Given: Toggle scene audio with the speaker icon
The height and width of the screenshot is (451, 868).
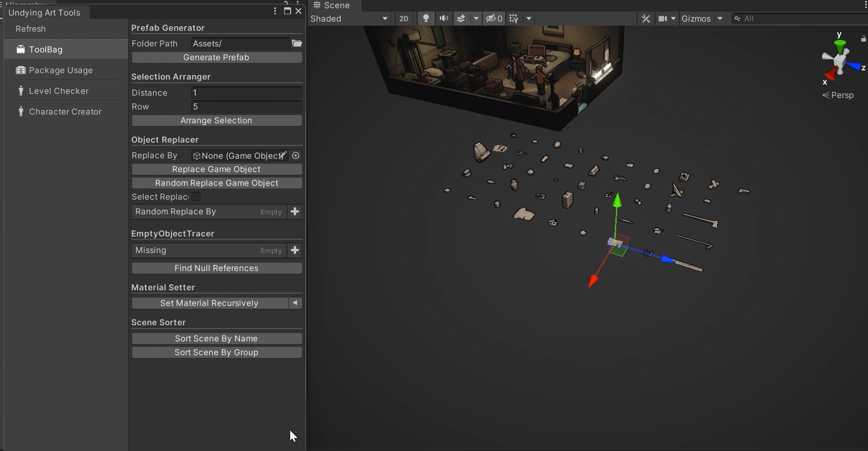Looking at the screenshot, I should (x=444, y=18).
